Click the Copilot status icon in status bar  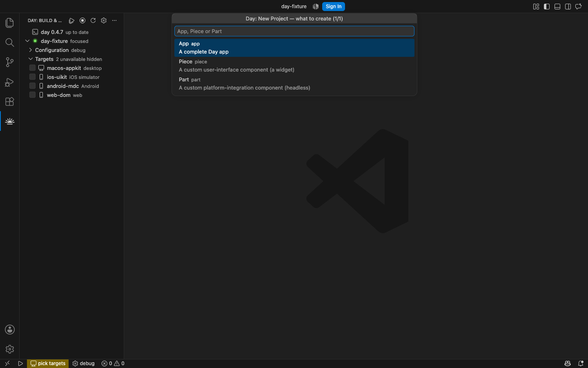pos(568,364)
